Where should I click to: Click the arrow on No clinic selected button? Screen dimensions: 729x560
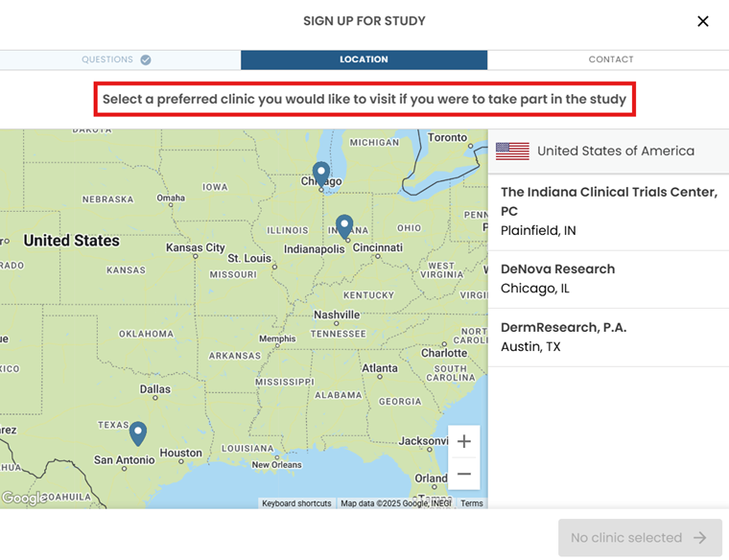pos(699,538)
